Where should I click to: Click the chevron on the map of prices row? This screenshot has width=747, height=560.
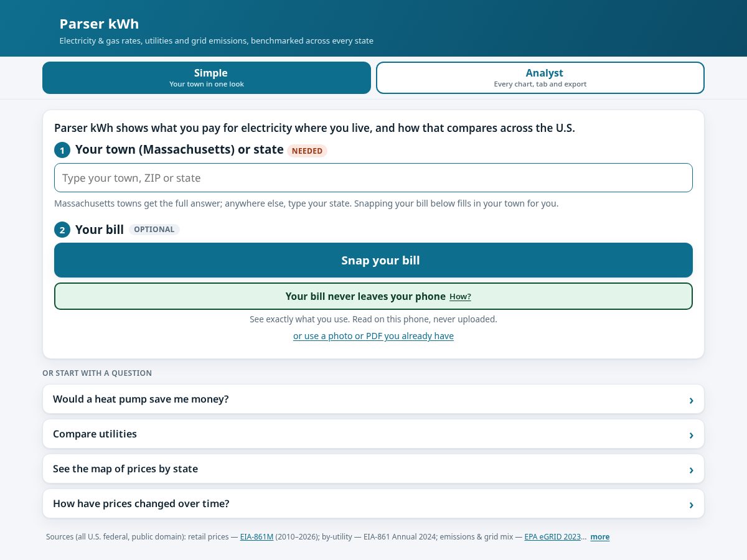coord(691,470)
